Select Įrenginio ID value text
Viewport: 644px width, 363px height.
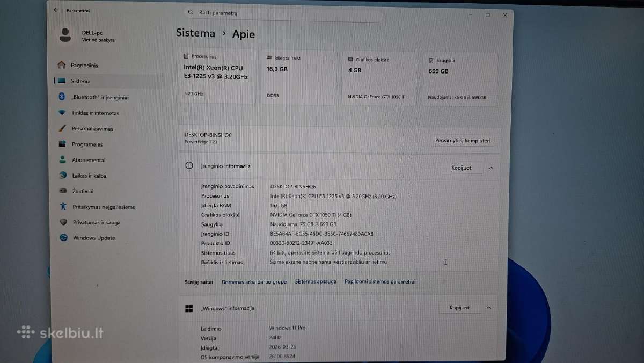(322, 234)
